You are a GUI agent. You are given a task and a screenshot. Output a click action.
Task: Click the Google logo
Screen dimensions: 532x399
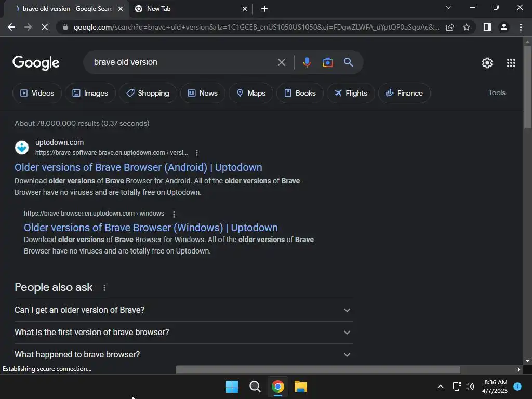coord(36,63)
